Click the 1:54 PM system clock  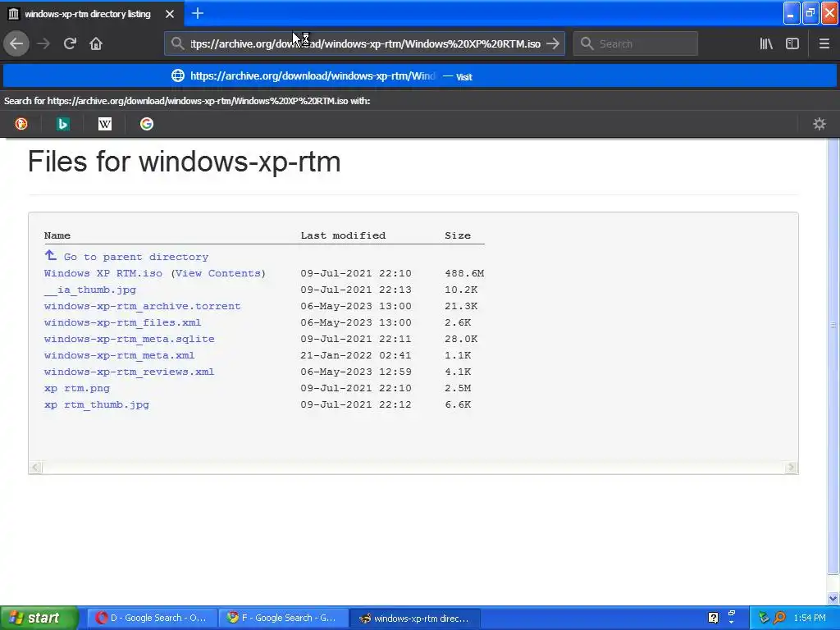coord(810,618)
